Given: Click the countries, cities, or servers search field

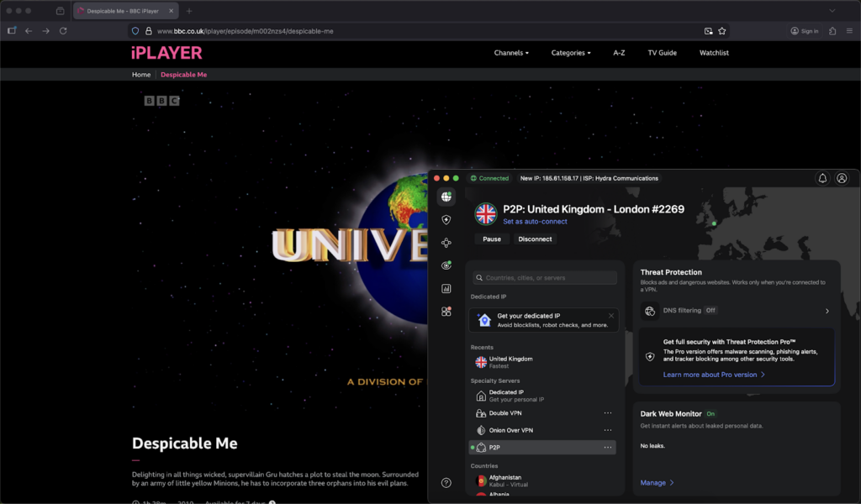Looking at the screenshot, I should pos(545,277).
